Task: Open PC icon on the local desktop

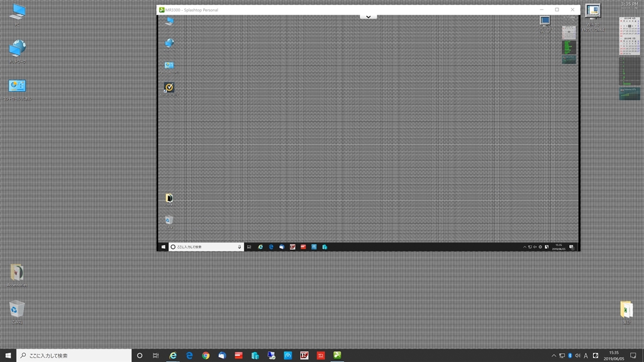Action: click(x=17, y=14)
